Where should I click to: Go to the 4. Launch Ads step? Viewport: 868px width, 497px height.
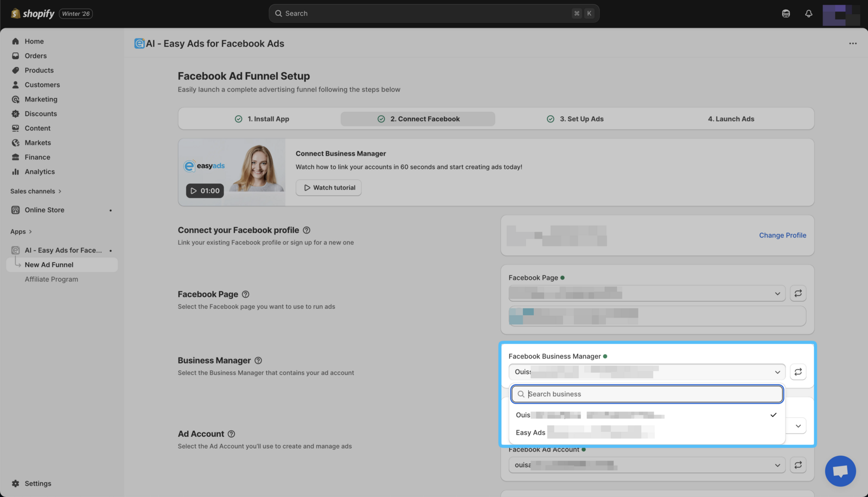(731, 119)
